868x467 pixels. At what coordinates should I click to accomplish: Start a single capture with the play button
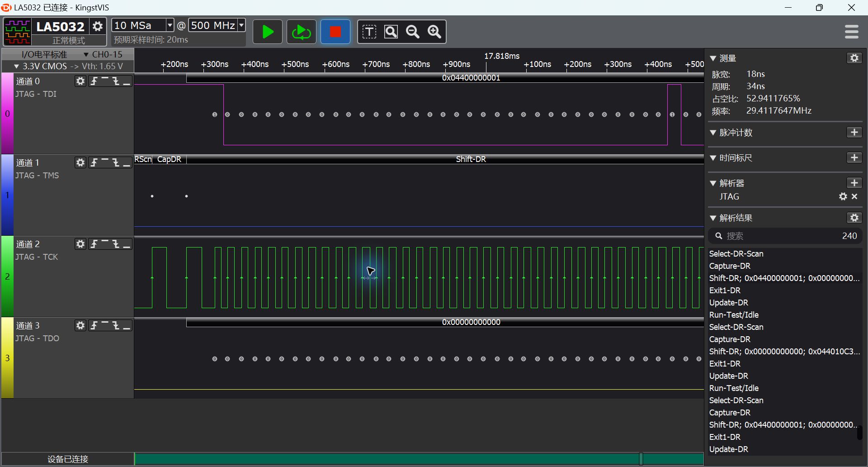268,32
